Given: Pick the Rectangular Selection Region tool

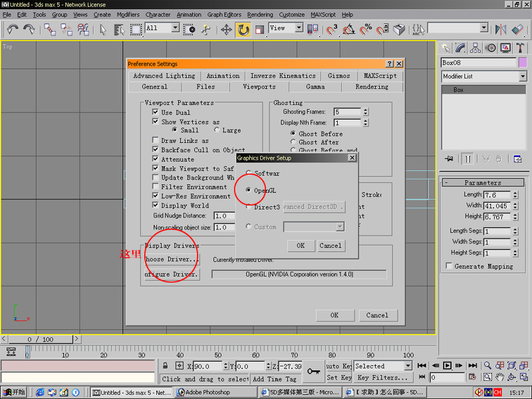Looking at the screenshot, I should pyautogui.click(x=136, y=30).
